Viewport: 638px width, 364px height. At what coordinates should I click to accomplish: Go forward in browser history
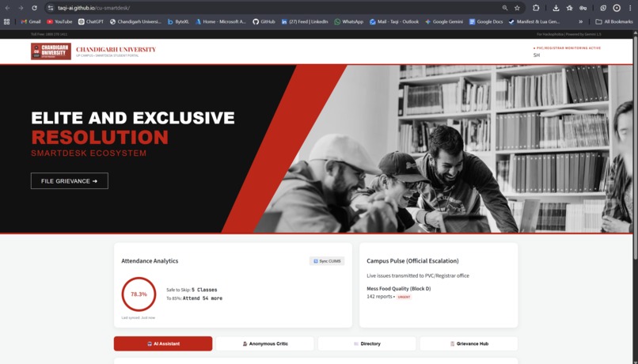[21, 8]
